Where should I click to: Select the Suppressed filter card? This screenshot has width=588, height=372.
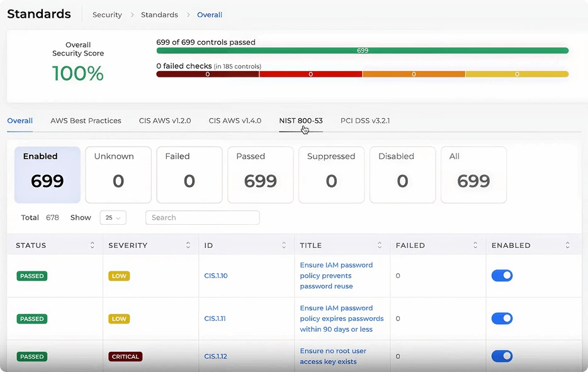pos(331,175)
